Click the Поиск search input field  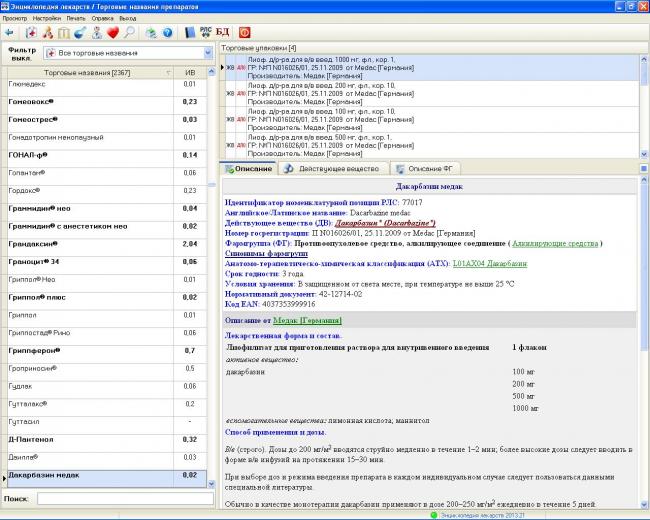(125, 498)
